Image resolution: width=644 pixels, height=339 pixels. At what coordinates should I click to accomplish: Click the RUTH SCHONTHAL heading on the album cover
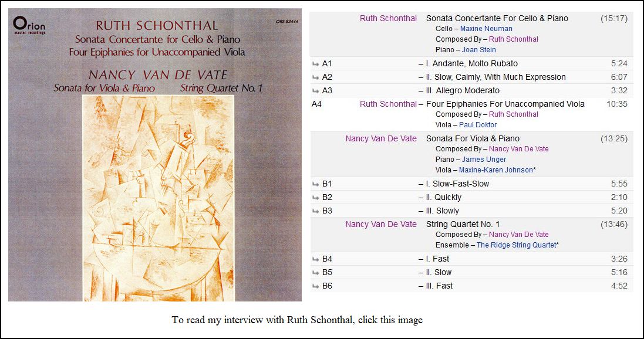157,25
